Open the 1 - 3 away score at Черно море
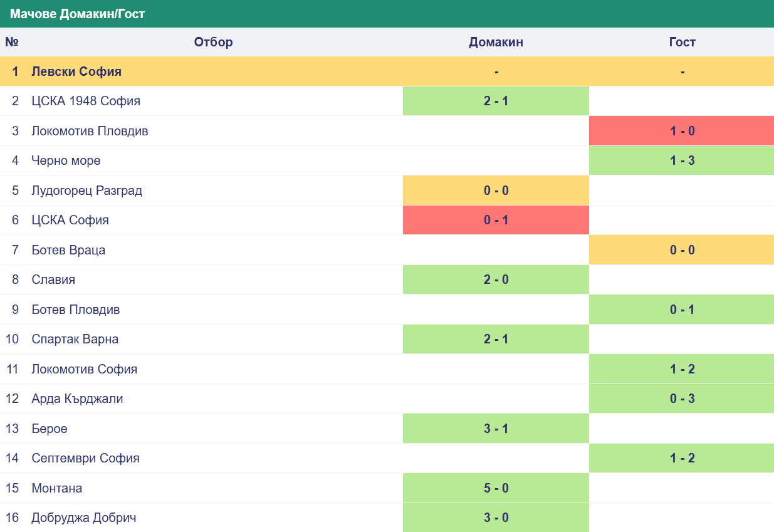Viewport: 774px width, 532px height. 682,160
